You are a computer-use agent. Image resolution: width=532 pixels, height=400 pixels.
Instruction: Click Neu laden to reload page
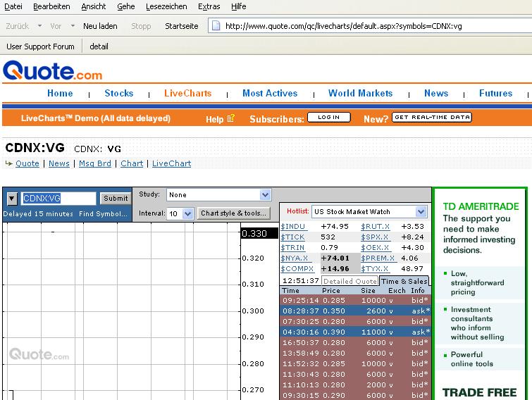100,26
